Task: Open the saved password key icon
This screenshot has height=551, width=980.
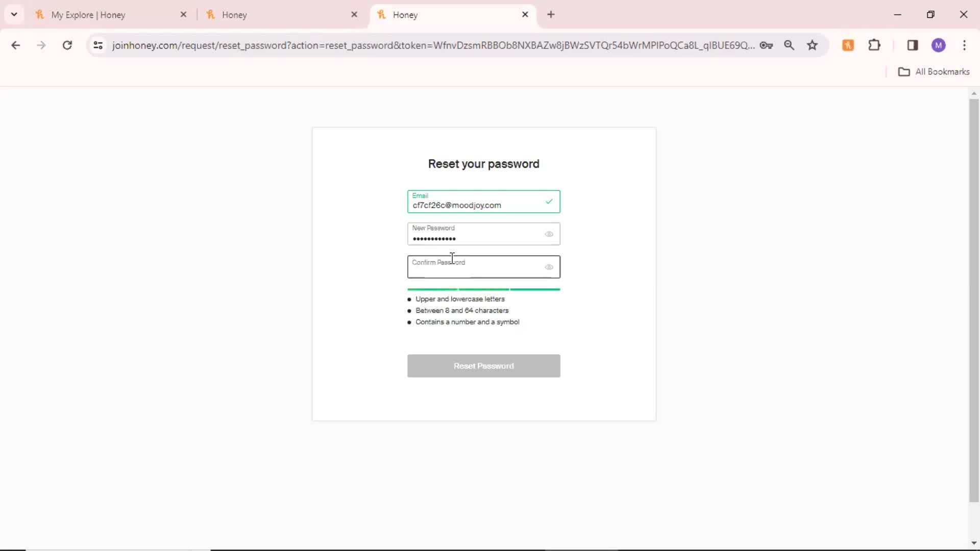Action: click(766, 45)
